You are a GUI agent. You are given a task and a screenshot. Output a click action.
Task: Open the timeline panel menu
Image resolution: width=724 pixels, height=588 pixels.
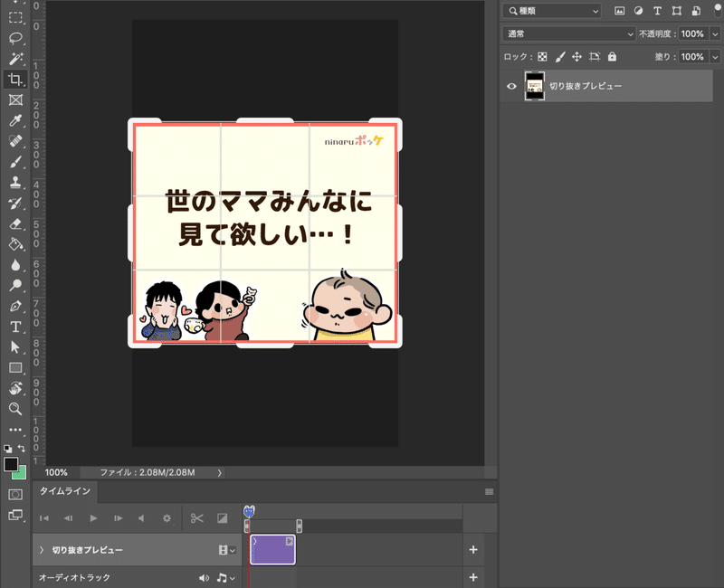tap(490, 492)
